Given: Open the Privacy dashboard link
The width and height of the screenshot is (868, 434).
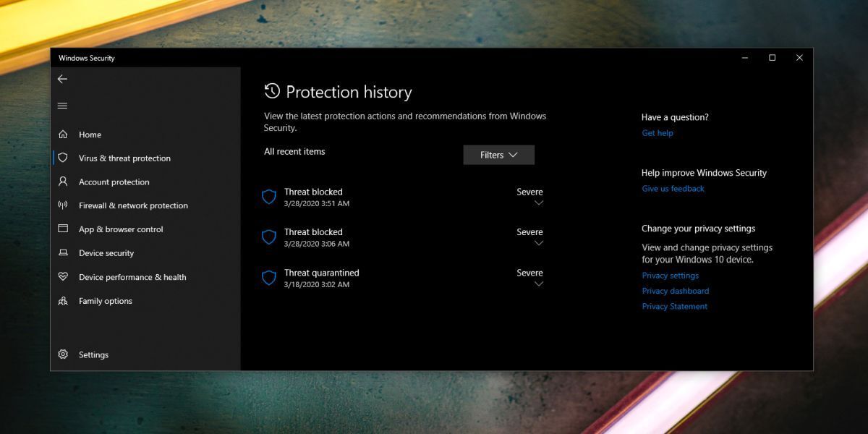Looking at the screenshot, I should coord(675,291).
